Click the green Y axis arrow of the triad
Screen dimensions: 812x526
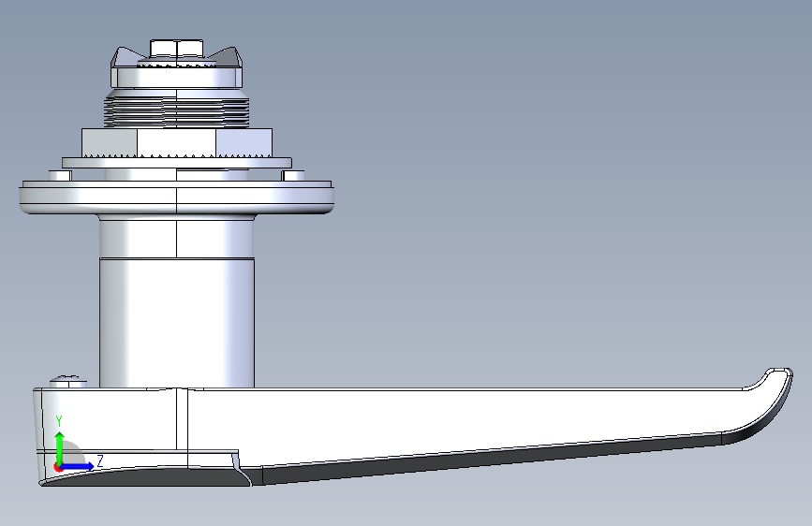(60, 448)
